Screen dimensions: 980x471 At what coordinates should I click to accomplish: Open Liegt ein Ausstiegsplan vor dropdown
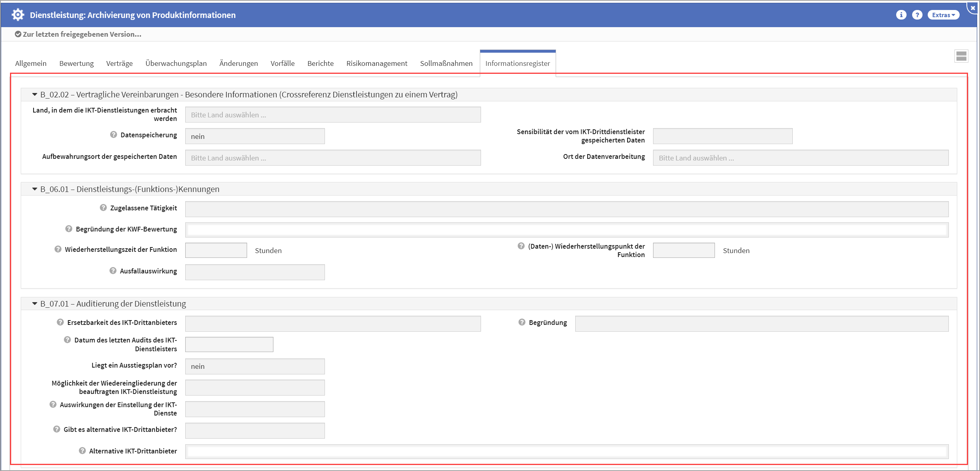255,366
